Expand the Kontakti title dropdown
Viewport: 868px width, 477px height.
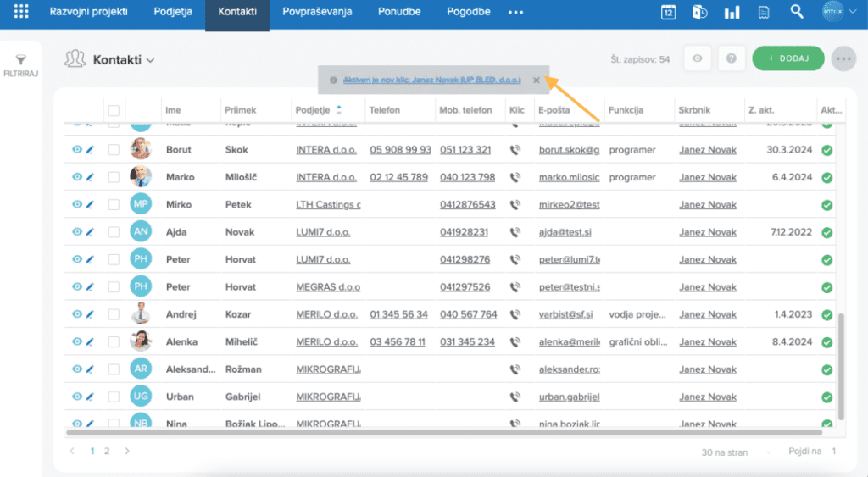(150, 60)
